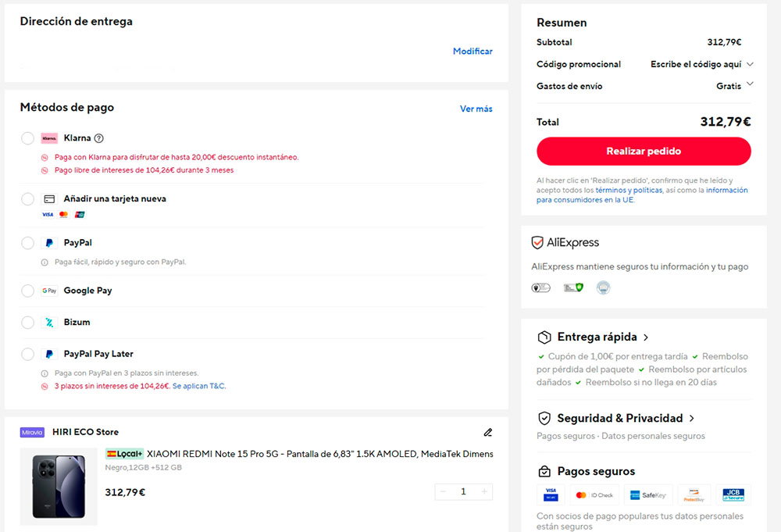Click the credit card icon for new card
The width and height of the screenshot is (781, 532).
(x=49, y=199)
